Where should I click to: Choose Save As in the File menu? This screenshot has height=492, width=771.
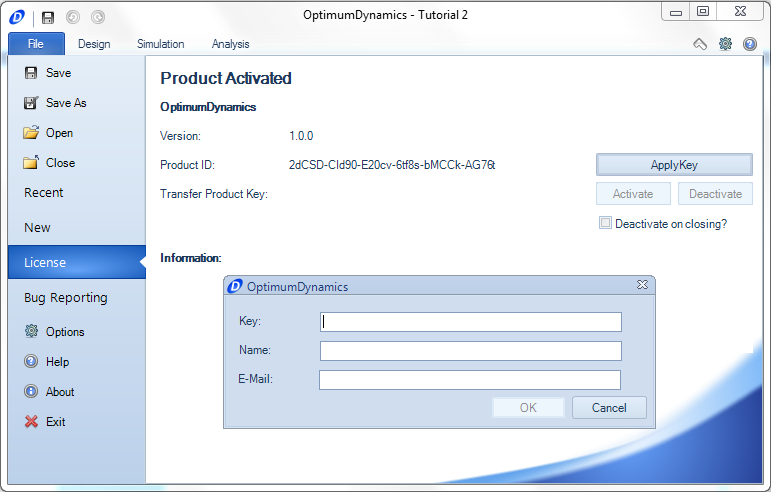point(77,103)
